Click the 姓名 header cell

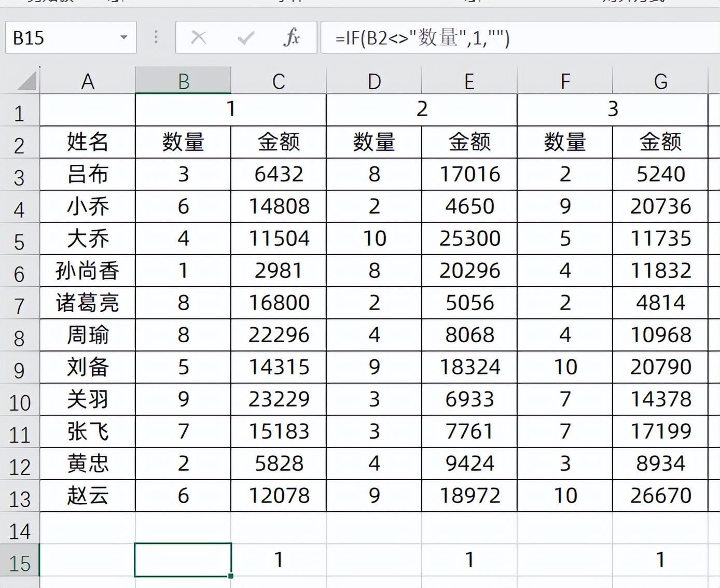(87, 143)
